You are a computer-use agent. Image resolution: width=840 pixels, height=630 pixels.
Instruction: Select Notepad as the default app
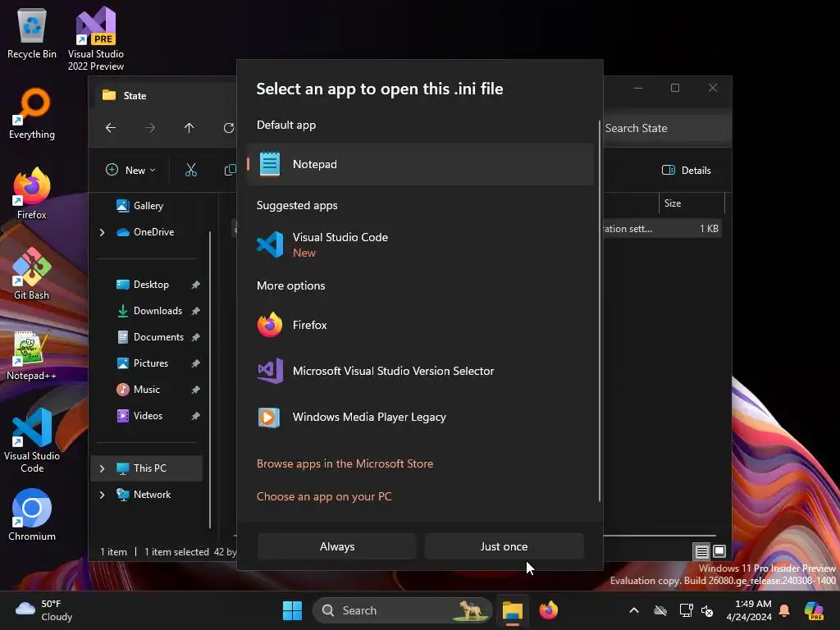point(420,164)
